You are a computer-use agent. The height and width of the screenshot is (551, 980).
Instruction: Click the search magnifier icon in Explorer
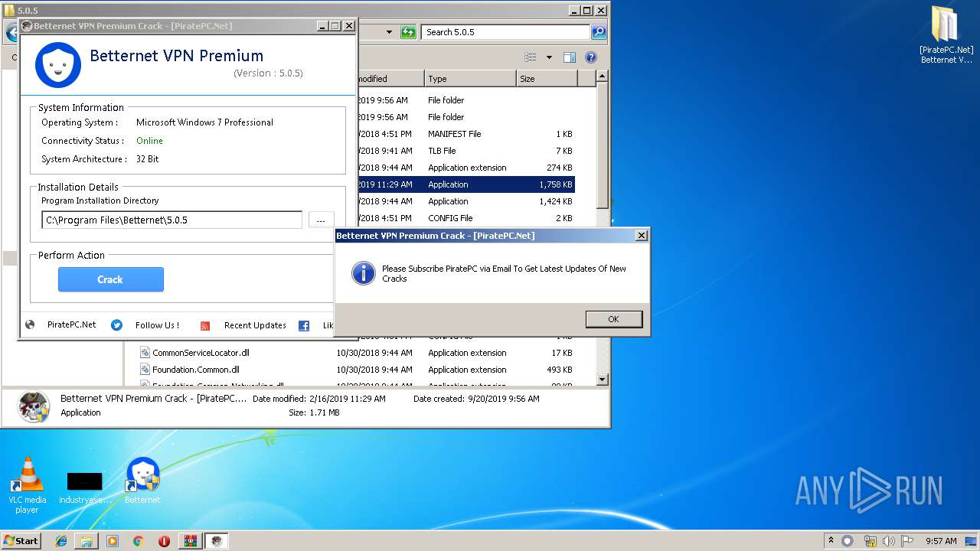tap(599, 32)
